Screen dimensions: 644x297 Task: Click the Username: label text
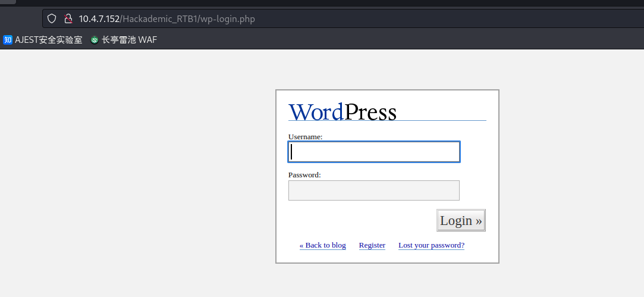305,136
